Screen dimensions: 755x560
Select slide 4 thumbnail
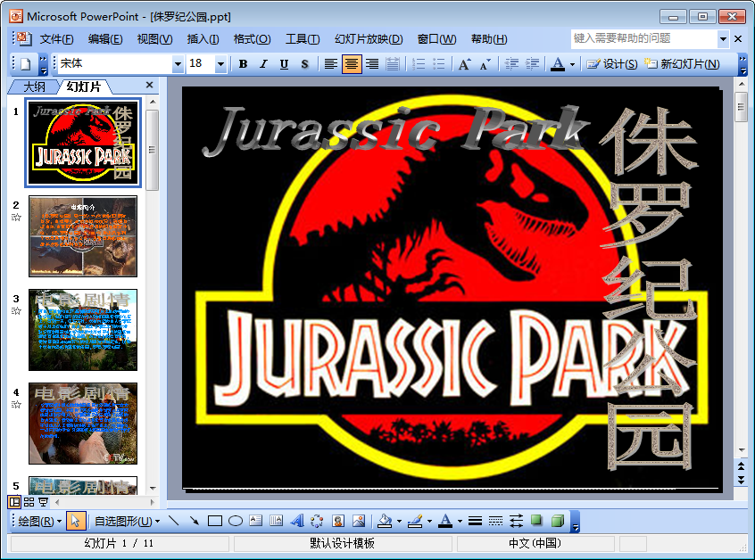83,424
